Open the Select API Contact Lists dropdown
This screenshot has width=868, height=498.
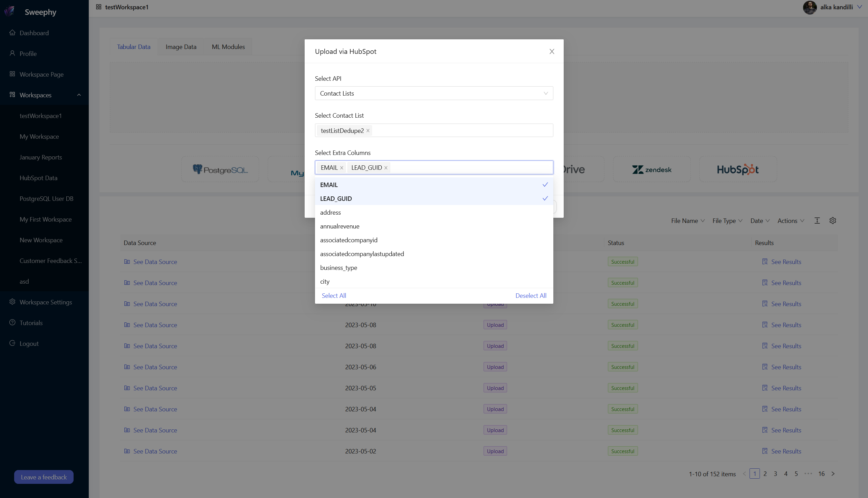pos(433,93)
